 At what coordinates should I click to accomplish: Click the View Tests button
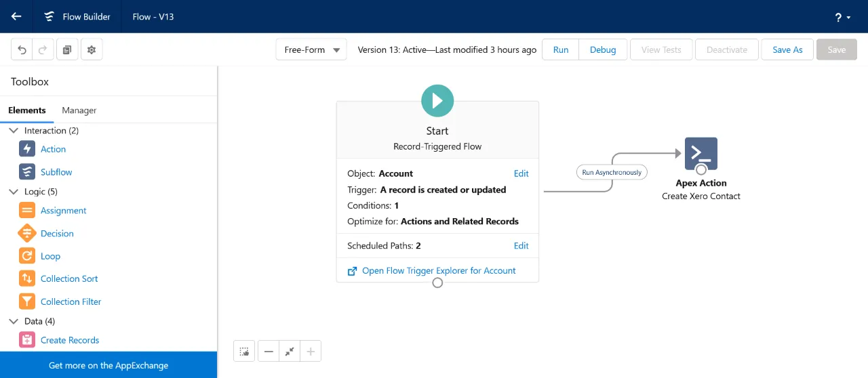(661, 49)
